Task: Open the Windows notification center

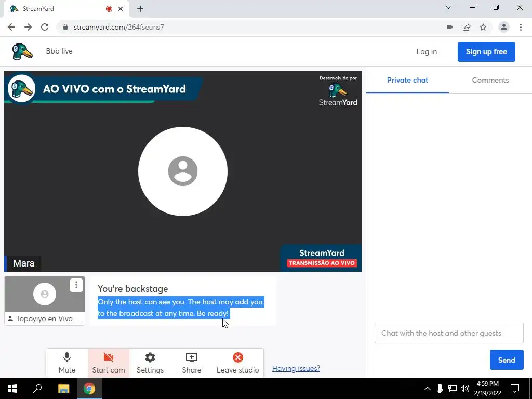Action: 515,389
